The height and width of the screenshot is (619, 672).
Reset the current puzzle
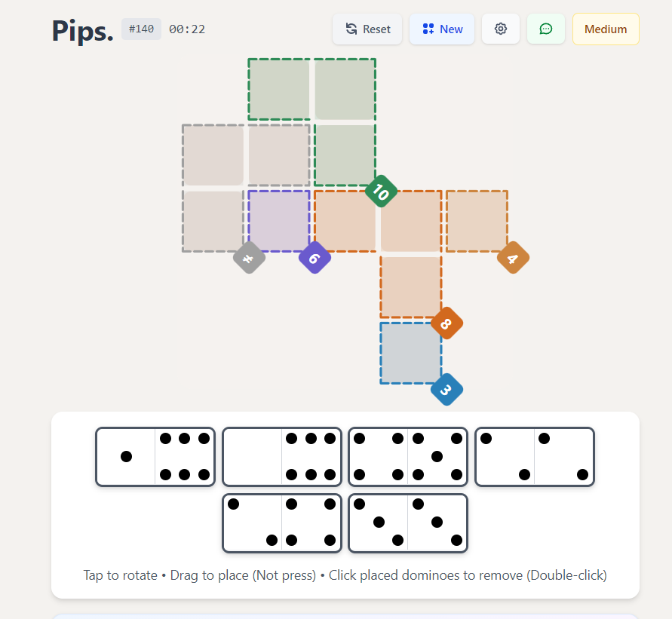click(x=367, y=29)
